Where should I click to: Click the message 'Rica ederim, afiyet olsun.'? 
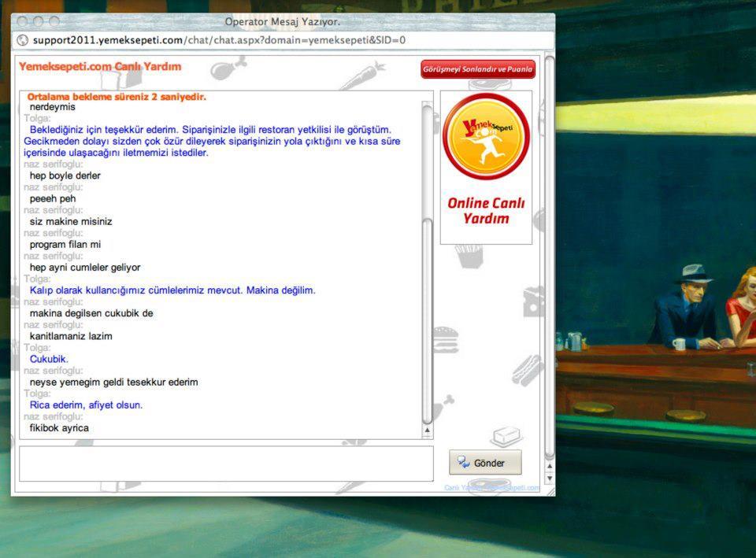[x=87, y=405]
